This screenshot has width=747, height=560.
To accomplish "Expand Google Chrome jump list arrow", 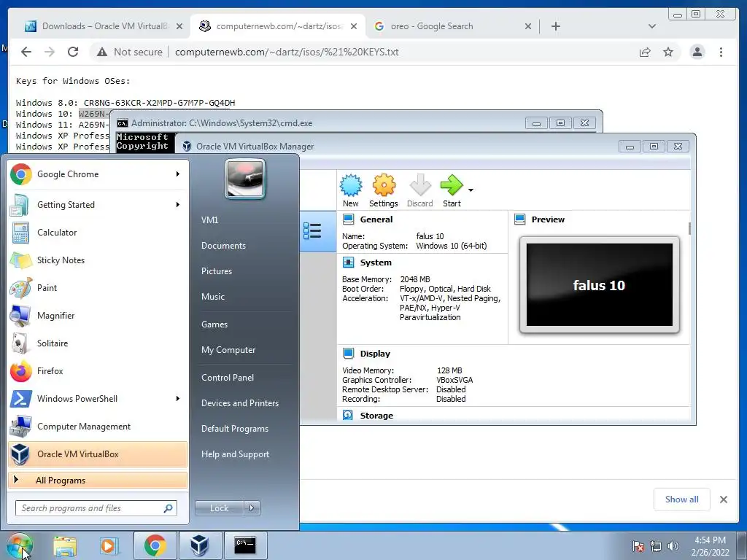I will (x=178, y=174).
